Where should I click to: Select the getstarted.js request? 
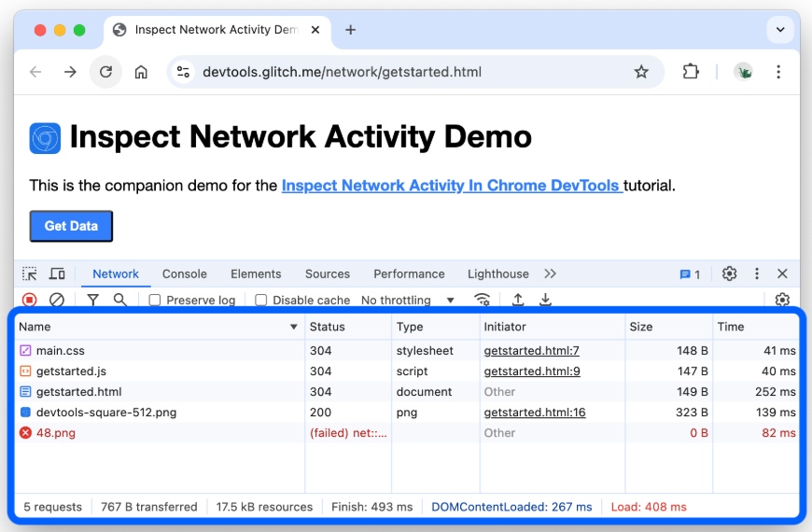pyautogui.click(x=407, y=371)
